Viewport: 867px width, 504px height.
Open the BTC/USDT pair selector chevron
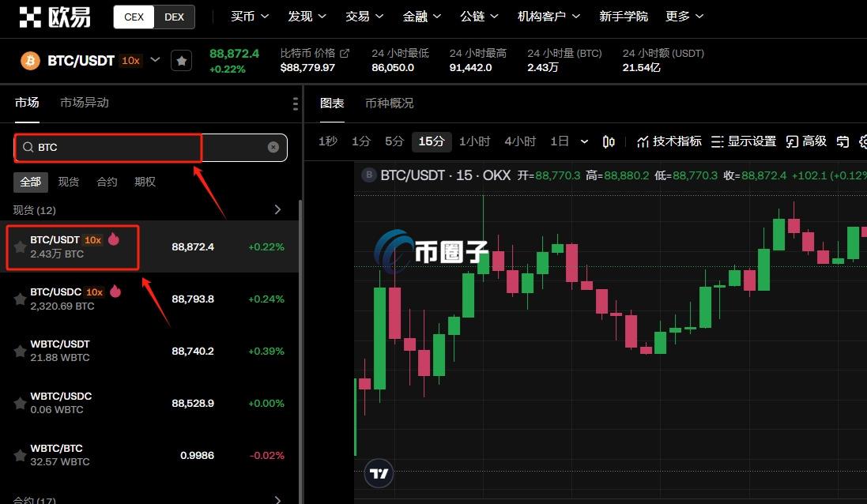point(156,60)
